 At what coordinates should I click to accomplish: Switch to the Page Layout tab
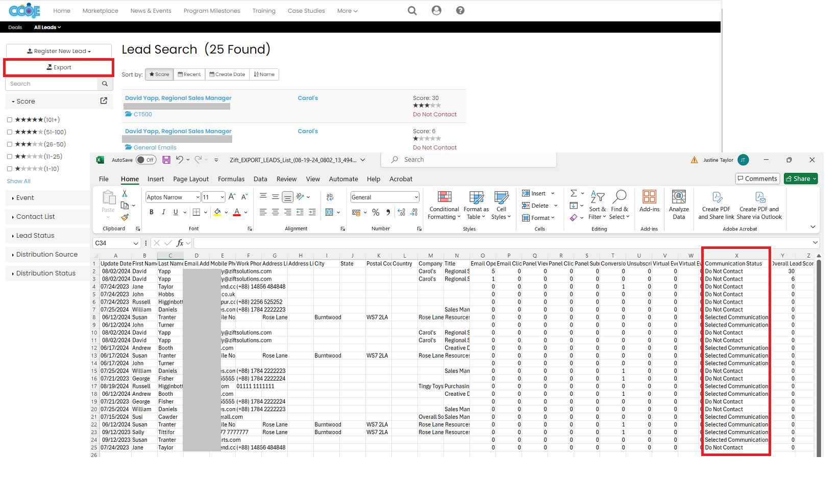click(191, 179)
